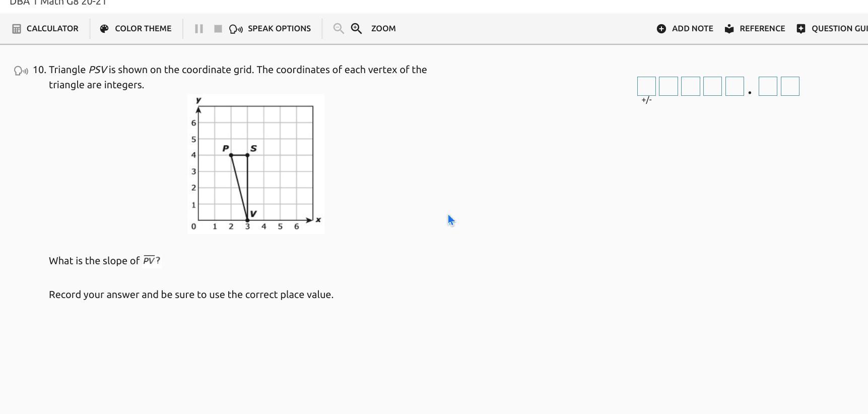Toggle the +/- sign under answer box
Image resolution: width=868 pixels, height=414 pixels.
pyautogui.click(x=646, y=100)
